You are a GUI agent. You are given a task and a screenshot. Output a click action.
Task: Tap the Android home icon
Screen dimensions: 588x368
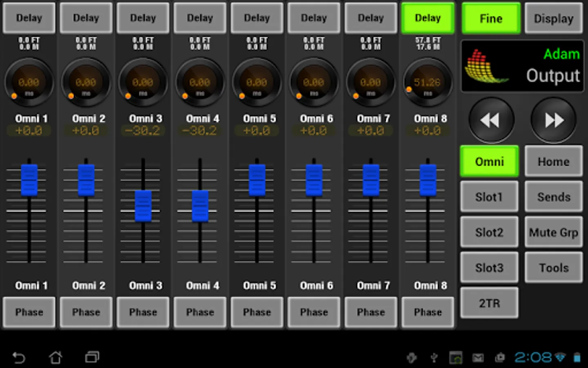pyautogui.click(x=56, y=358)
